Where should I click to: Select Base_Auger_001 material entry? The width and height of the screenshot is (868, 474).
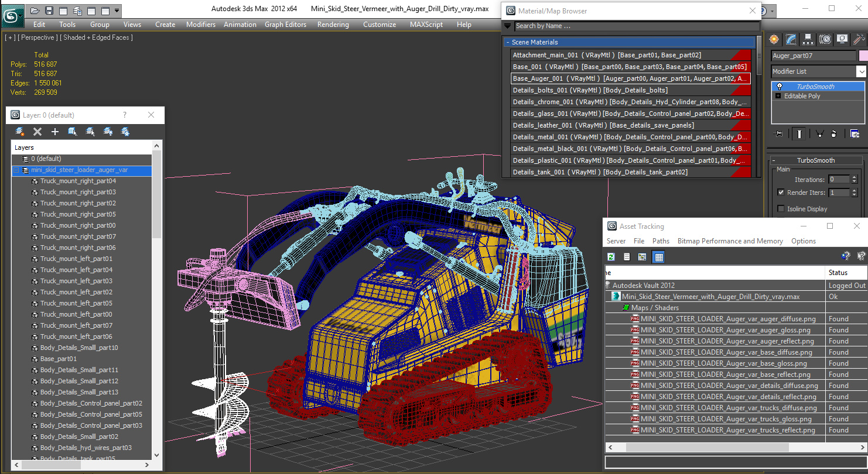tap(630, 78)
